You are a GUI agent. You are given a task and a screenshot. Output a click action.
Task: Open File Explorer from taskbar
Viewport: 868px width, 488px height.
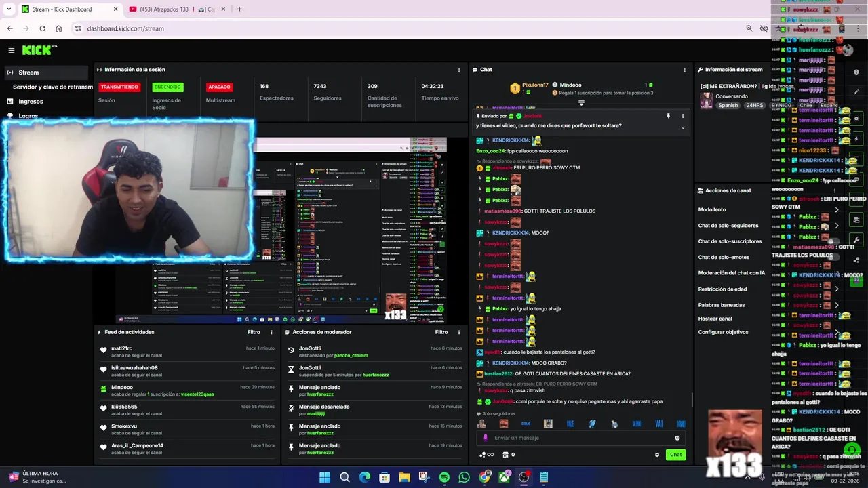(x=404, y=477)
